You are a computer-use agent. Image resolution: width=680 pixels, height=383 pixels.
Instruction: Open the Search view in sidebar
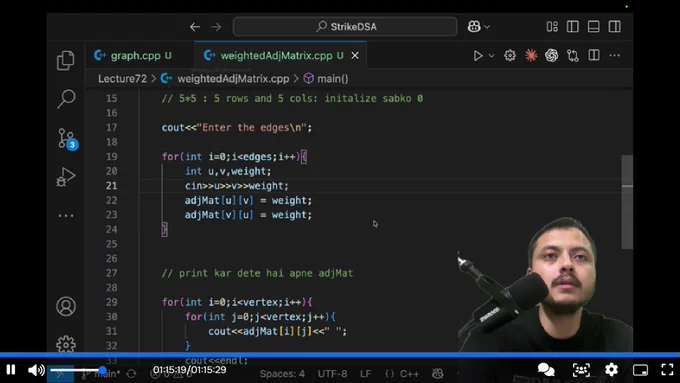pyautogui.click(x=66, y=99)
